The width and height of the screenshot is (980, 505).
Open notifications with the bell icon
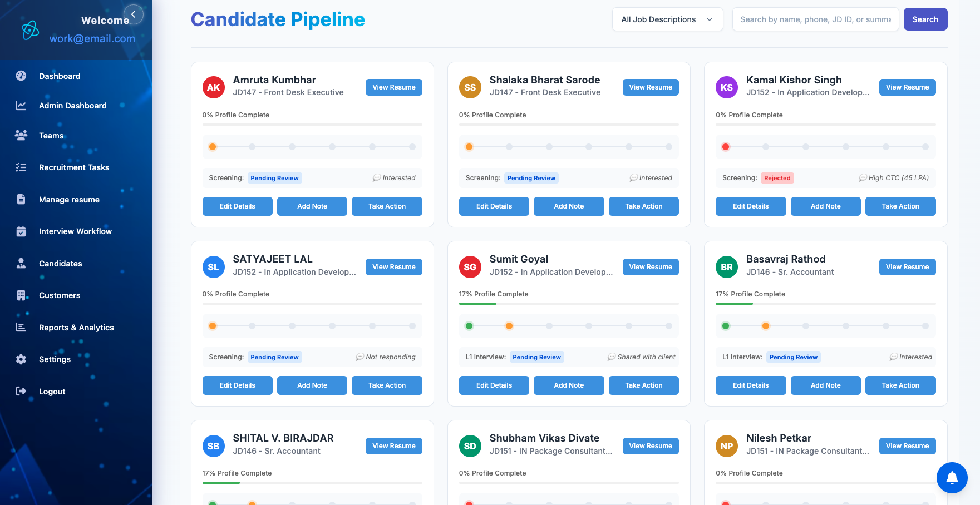coord(952,477)
